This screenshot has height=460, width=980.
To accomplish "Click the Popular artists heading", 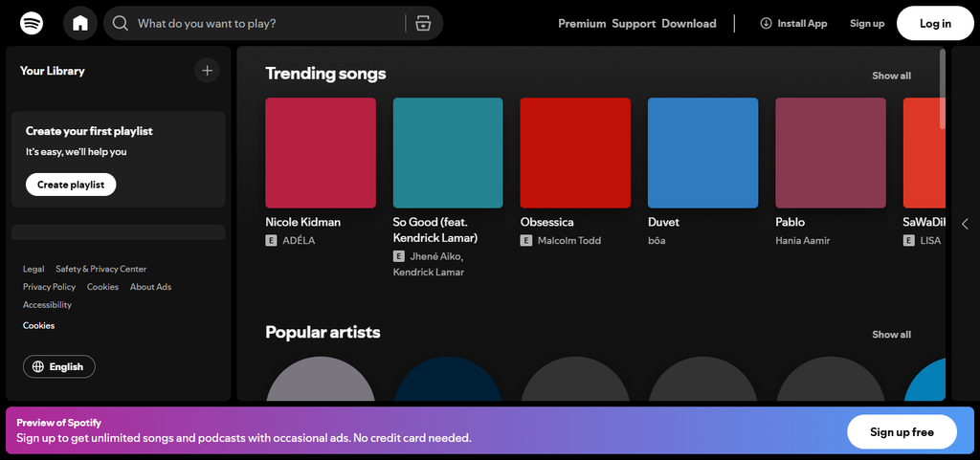I will pyautogui.click(x=323, y=332).
